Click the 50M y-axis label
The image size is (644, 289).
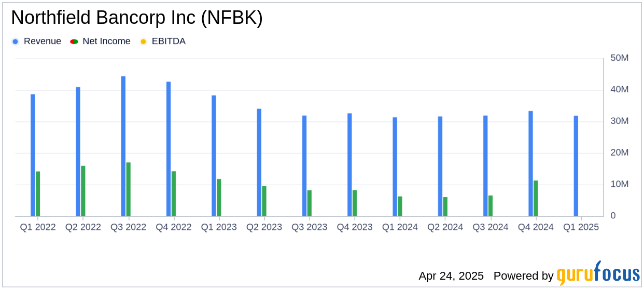pos(619,58)
